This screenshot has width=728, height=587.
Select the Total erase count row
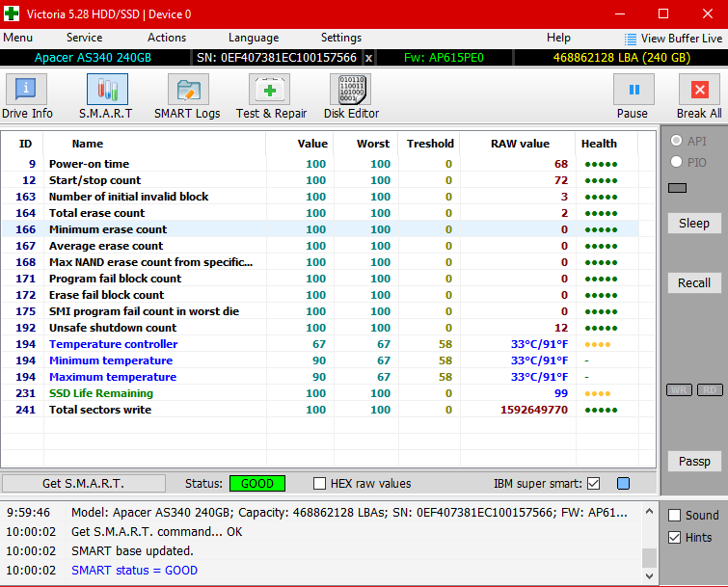tap(320, 213)
